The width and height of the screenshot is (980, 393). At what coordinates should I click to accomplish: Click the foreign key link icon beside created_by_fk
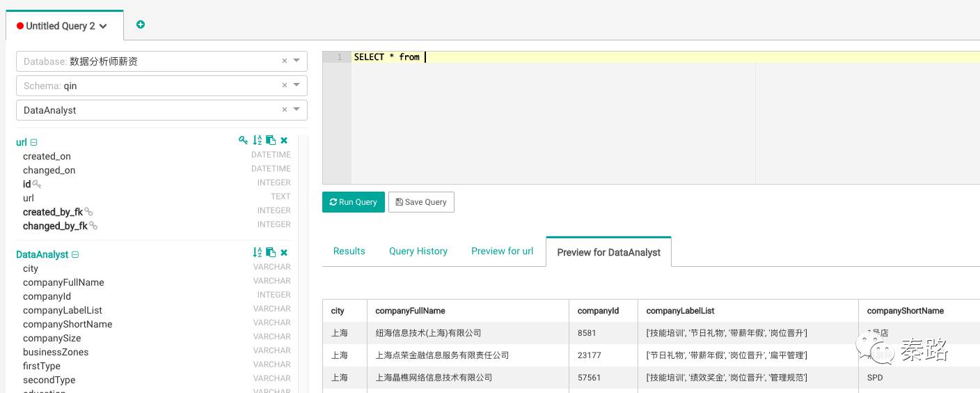pos(88,212)
